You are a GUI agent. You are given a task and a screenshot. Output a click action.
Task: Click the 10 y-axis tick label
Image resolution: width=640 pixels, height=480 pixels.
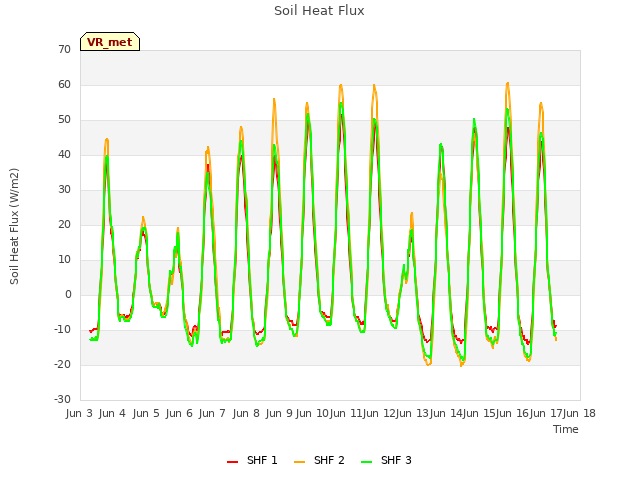point(64,260)
